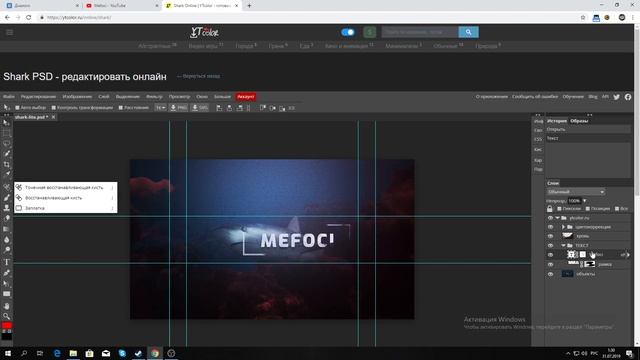Open the Facebook icon in editor menu bar

[628, 97]
